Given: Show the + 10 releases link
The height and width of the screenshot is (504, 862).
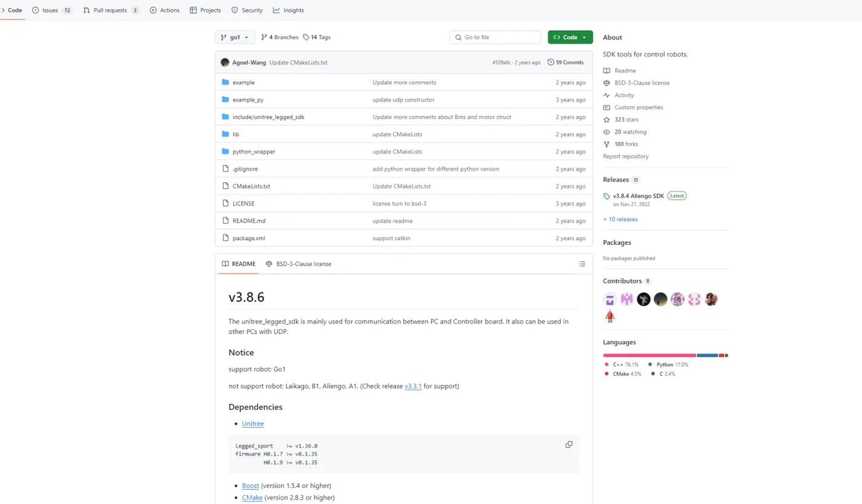Looking at the screenshot, I should [x=620, y=219].
